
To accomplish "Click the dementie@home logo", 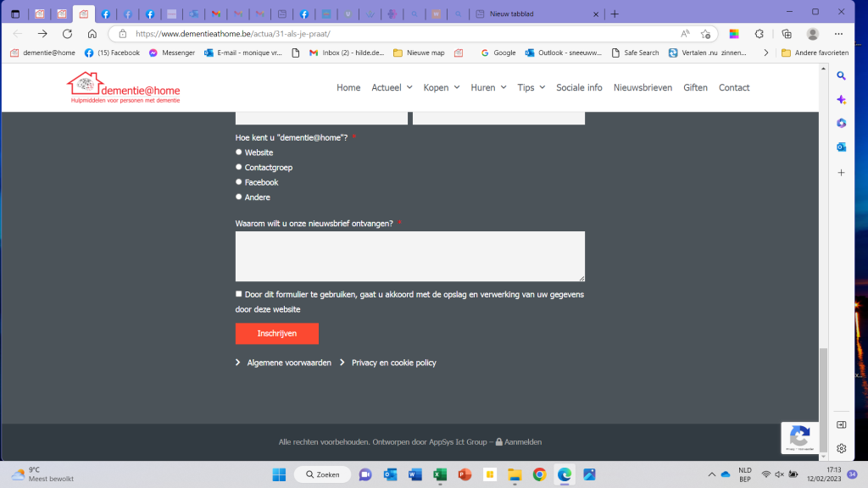I will 124,88.
